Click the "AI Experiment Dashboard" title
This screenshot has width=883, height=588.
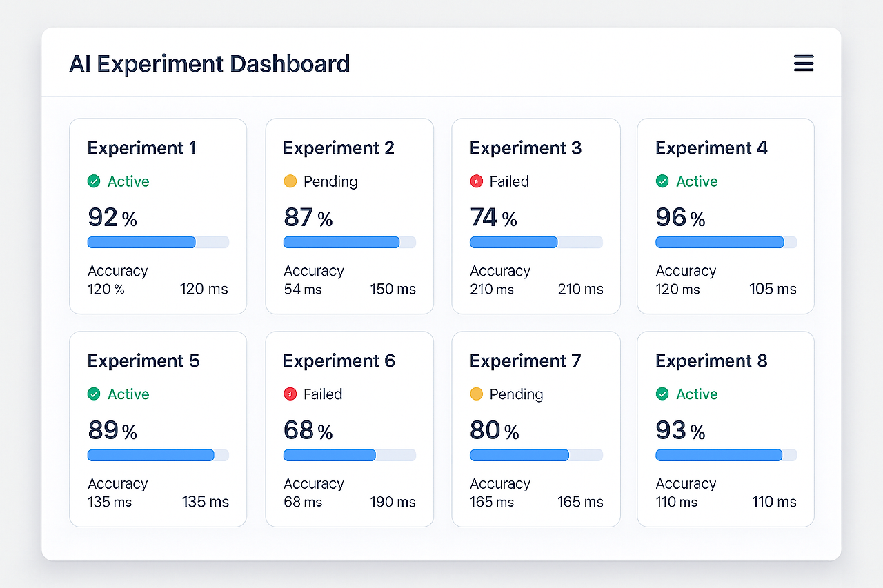210,64
